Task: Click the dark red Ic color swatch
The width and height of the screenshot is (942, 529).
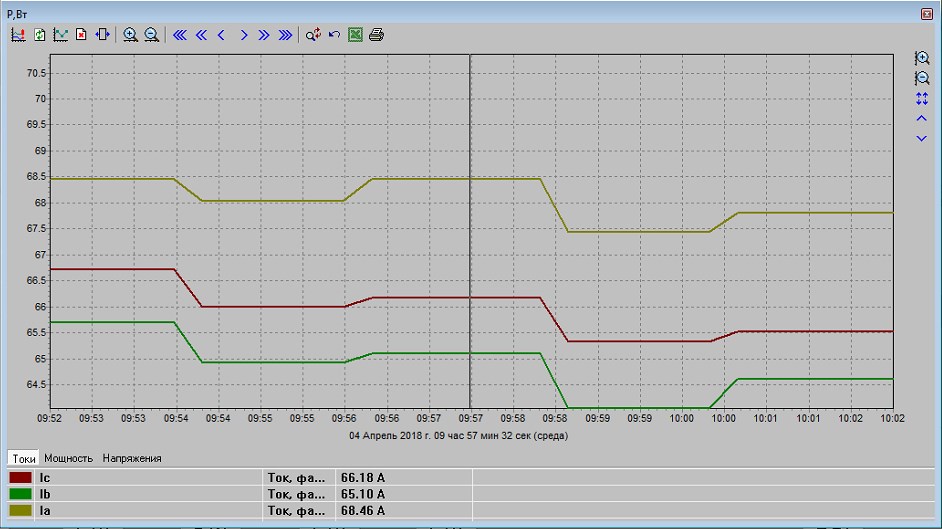Action: point(20,477)
